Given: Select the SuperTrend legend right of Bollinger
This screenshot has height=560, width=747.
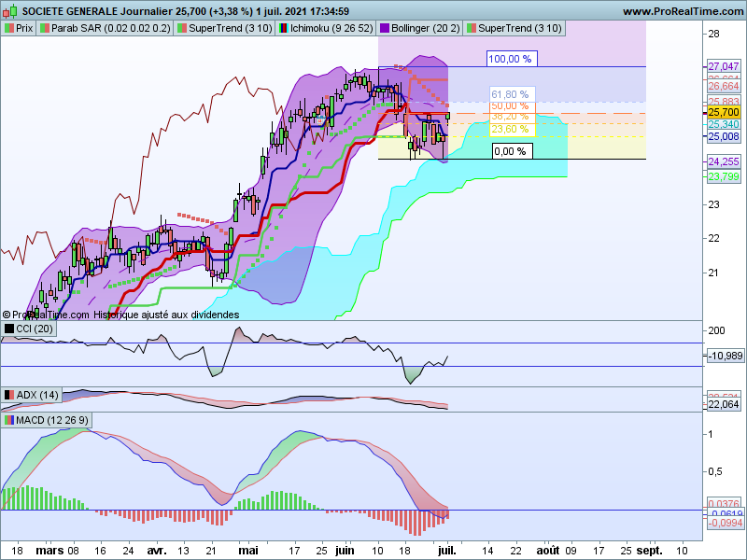Looking at the screenshot, I should (x=514, y=28).
